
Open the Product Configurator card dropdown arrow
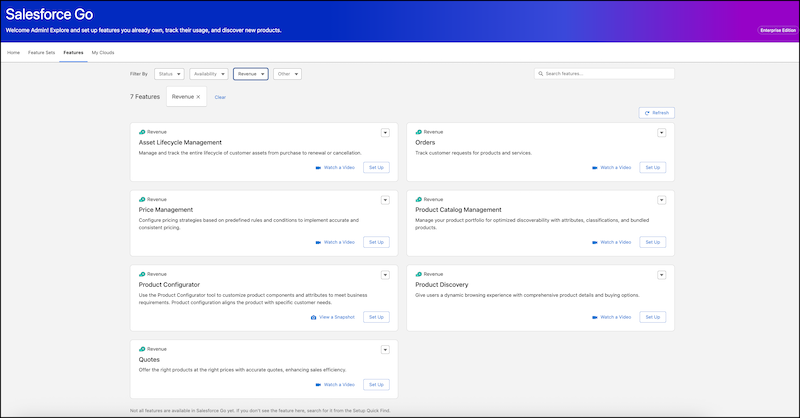(x=385, y=274)
